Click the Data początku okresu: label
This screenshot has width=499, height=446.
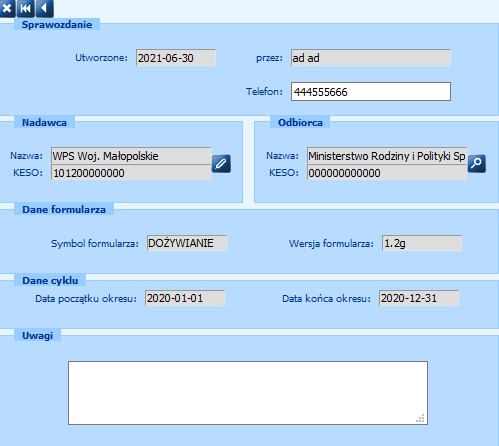86,298
